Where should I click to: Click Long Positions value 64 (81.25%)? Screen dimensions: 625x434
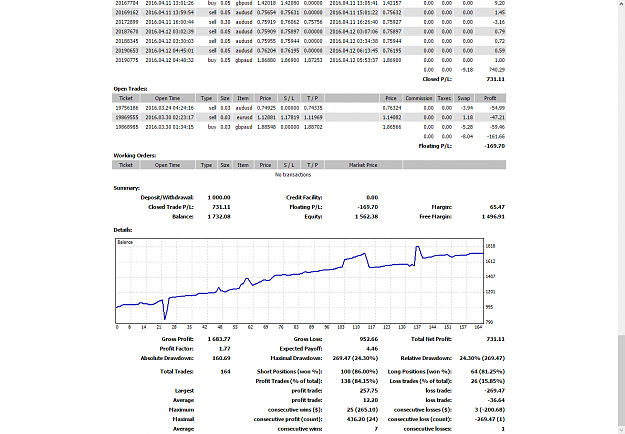[487, 371]
